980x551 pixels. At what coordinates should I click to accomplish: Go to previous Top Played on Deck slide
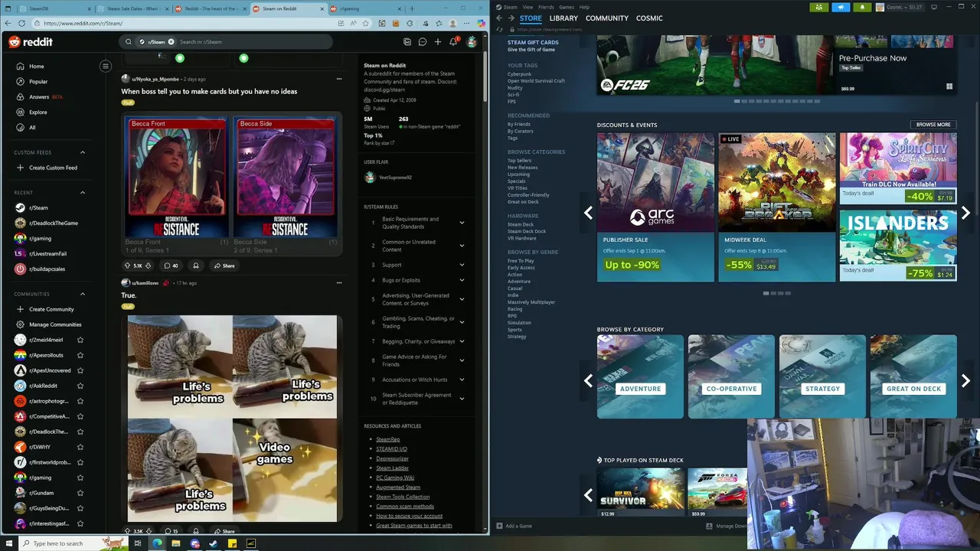588,495
